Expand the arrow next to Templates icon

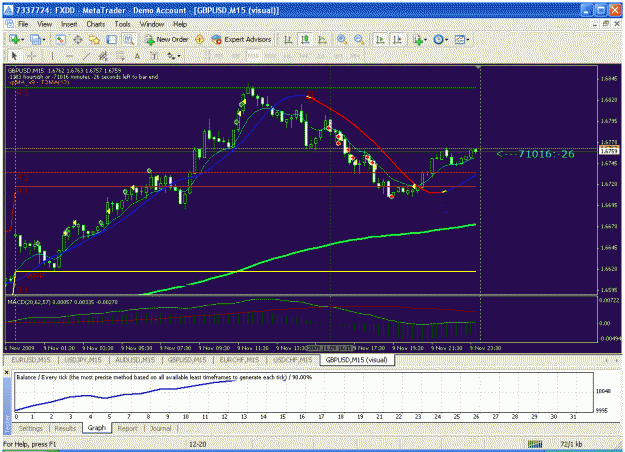coord(468,40)
